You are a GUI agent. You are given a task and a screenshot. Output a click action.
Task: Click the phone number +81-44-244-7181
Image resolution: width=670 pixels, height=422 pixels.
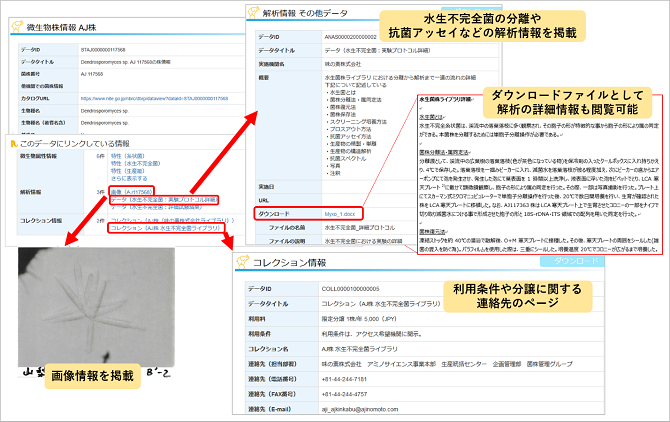(344, 379)
